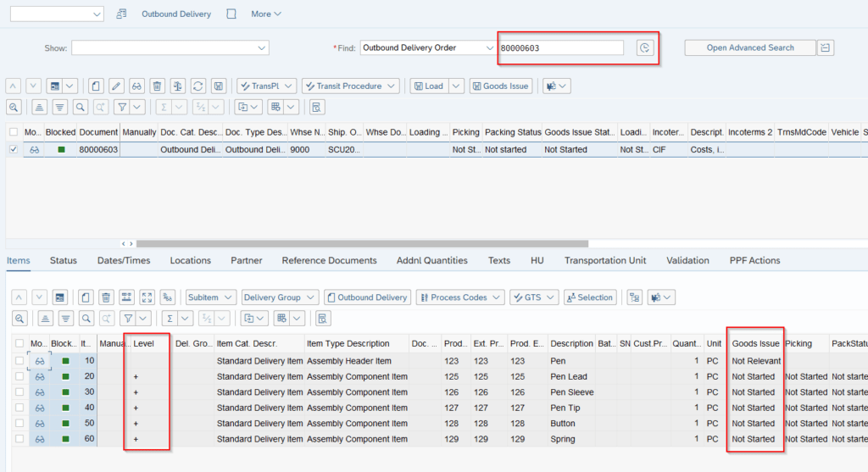Screen dimensions: 868x472
Task: Switch to the Locations tab
Action: coord(191,261)
